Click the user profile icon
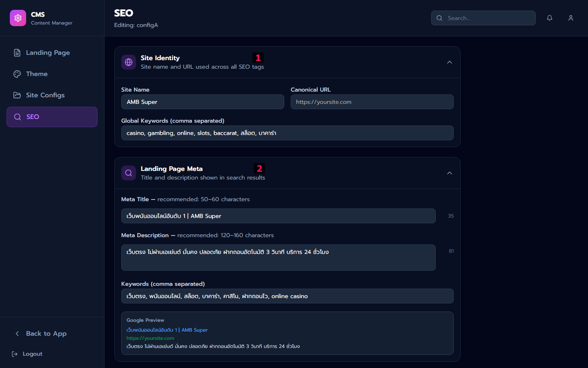This screenshot has width=588, height=368. 570,18
